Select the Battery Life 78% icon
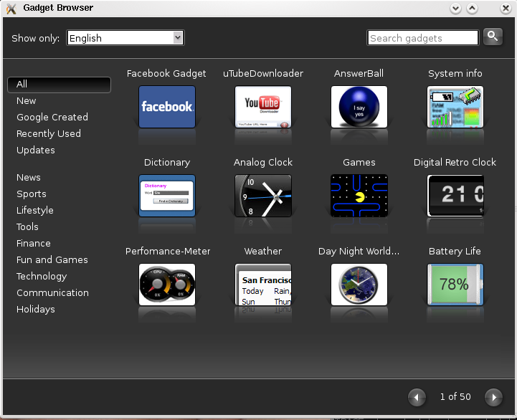This screenshot has height=420, width=517. (455, 285)
